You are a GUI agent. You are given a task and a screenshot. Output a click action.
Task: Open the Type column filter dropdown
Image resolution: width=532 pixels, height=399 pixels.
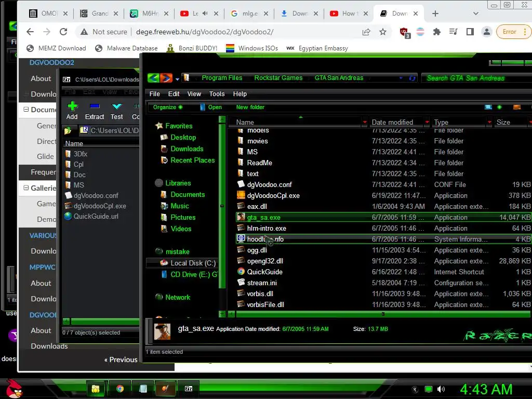click(489, 122)
